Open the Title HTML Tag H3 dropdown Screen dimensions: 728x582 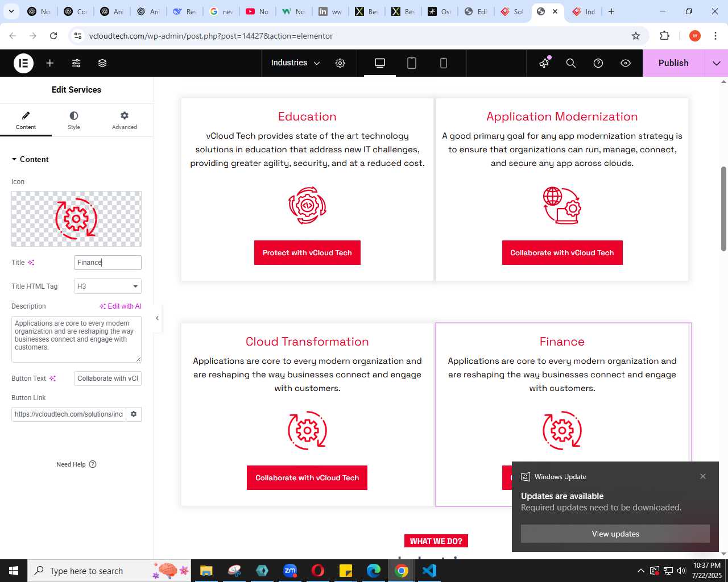tap(107, 286)
